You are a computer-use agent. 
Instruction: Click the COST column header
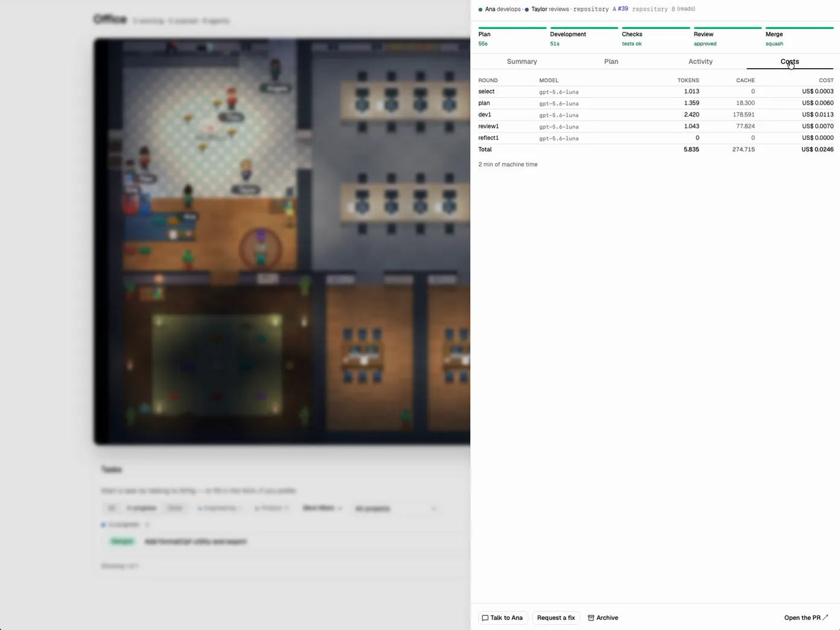(826, 80)
